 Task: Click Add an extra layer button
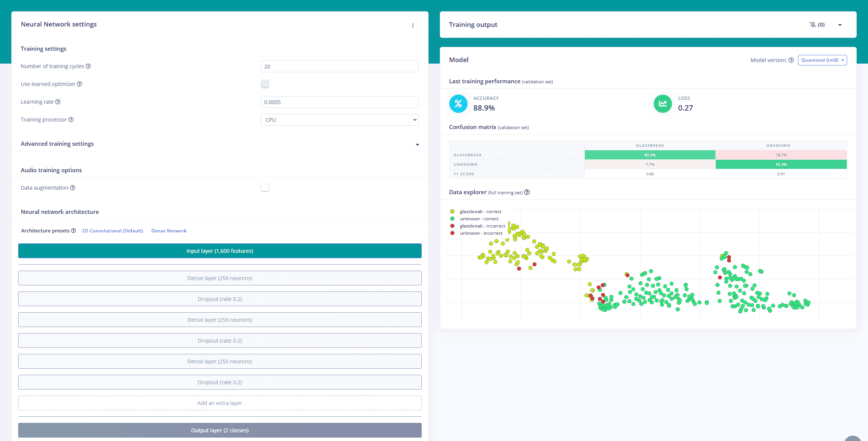(x=220, y=403)
